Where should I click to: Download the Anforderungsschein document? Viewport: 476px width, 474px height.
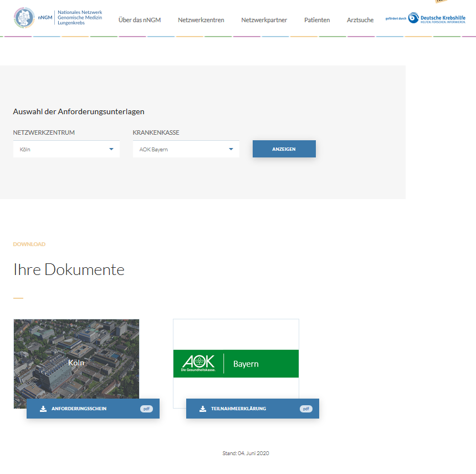(93, 409)
